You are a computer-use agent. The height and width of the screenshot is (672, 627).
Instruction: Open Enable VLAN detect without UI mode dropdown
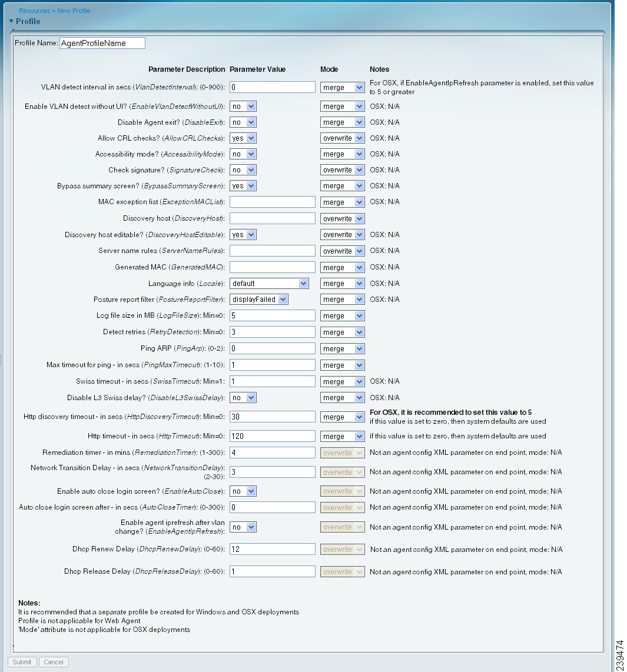click(x=342, y=107)
